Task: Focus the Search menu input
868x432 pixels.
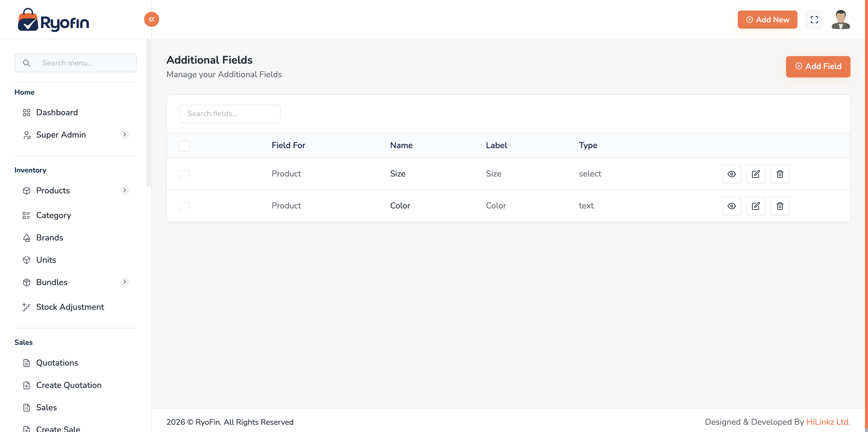Action: click(x=75, y=63)
